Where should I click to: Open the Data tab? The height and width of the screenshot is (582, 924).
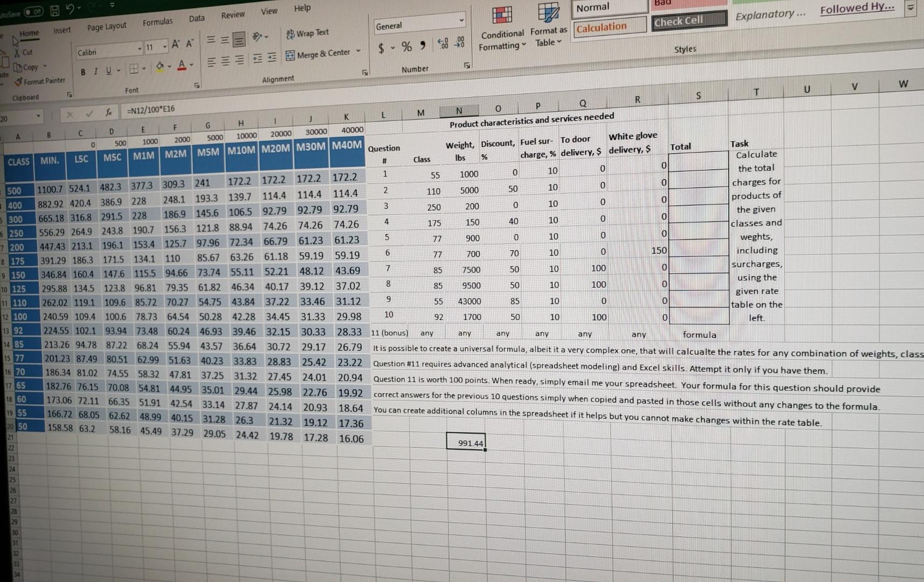(197, 18)
